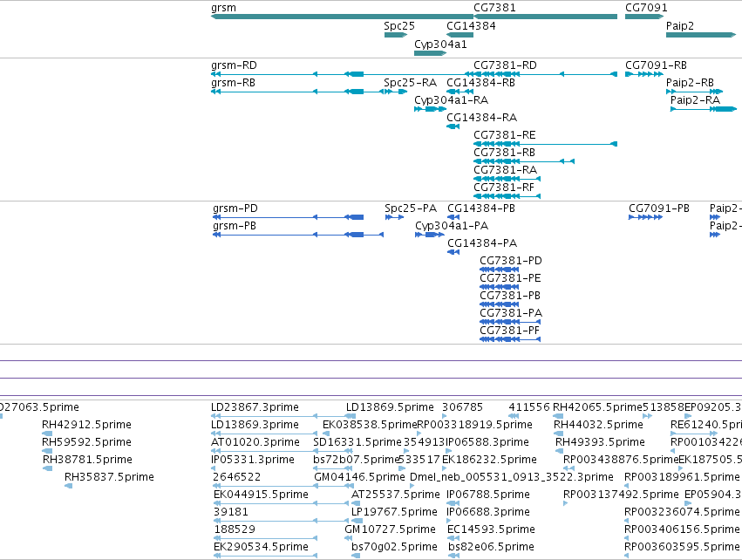Select the LD13869.5prime EST label
This screenshot has width=742, height=560.
(x=390, y=407)
